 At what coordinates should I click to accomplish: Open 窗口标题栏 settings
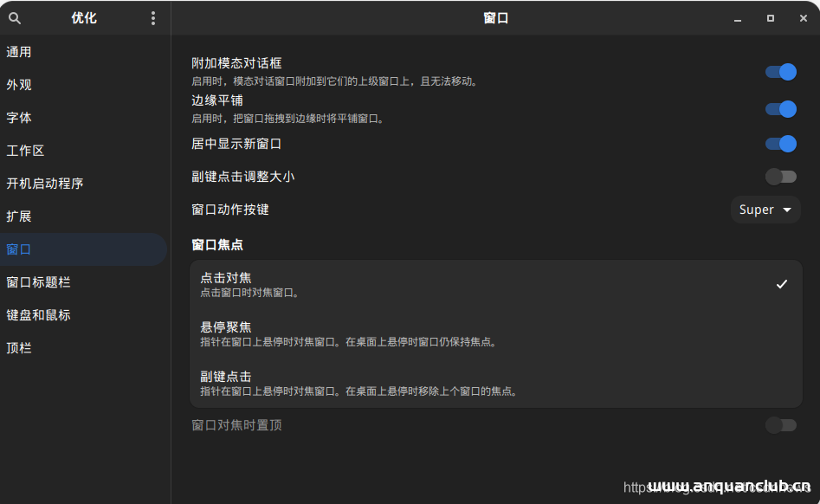(x=36, y=281)
